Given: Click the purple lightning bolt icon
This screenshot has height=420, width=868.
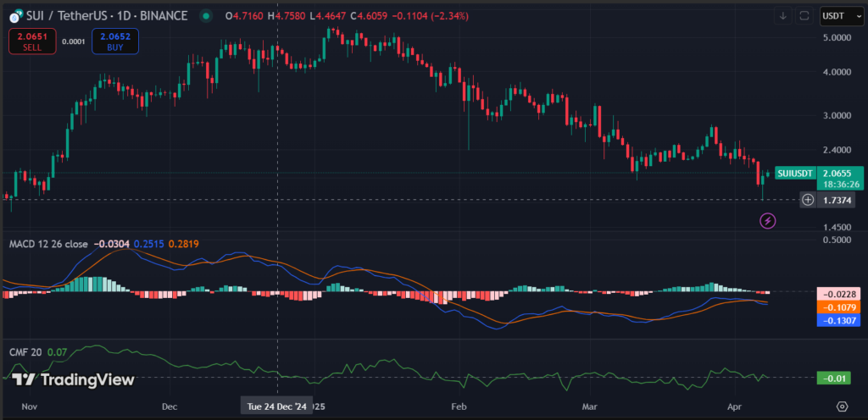Looking at the screenshot, I should 767,221.
